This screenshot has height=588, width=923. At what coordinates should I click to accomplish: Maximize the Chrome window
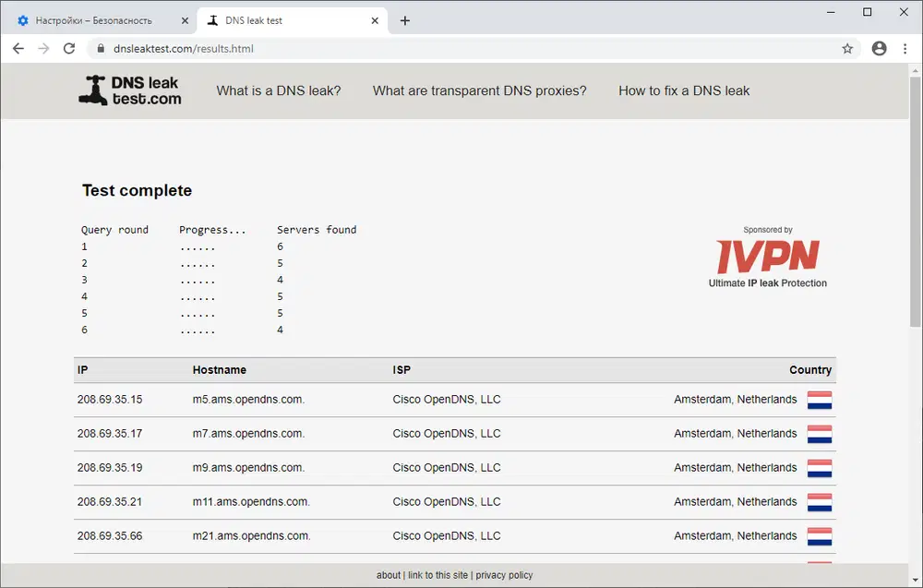(867, 12)
